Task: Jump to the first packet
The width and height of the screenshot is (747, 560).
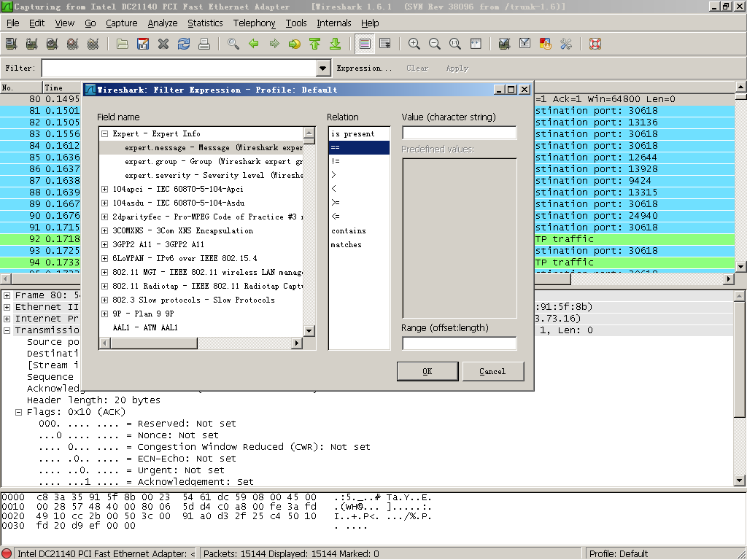Action: coord(315,44)
